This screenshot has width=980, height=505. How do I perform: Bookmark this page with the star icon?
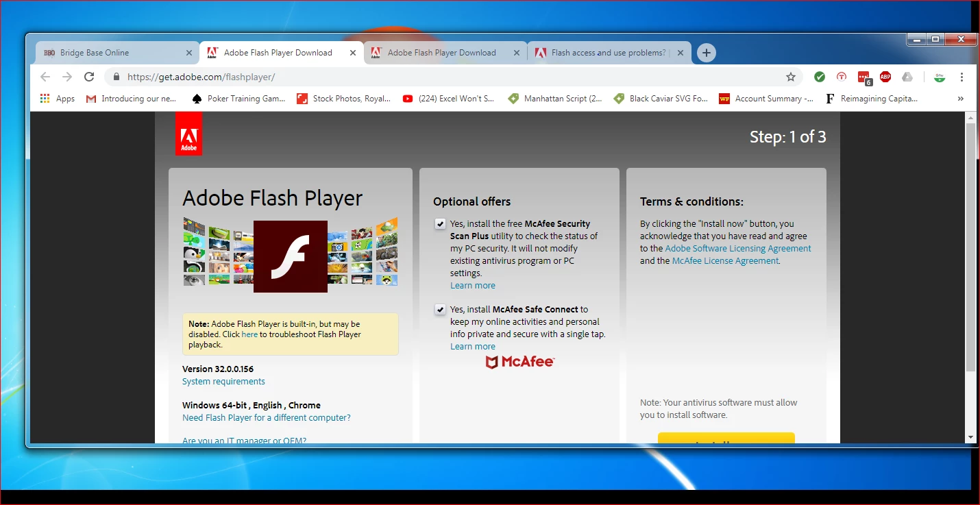tap(791, 77)
